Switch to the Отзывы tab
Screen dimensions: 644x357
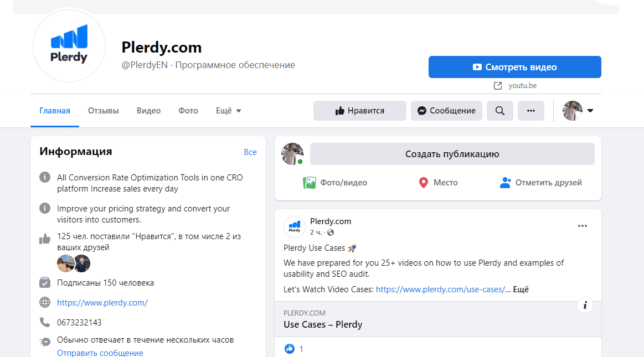click(x=104, y=111)
